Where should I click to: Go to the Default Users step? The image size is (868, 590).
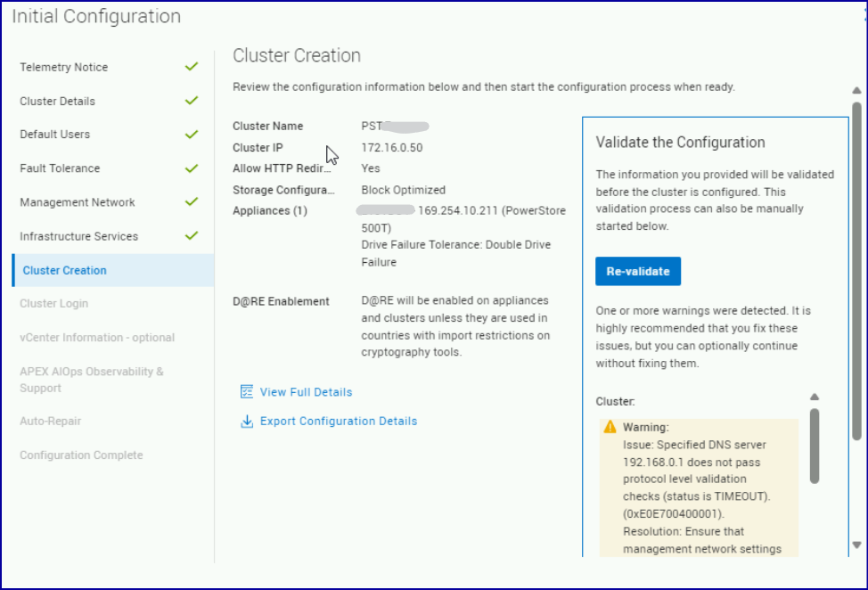coord(54,135)
